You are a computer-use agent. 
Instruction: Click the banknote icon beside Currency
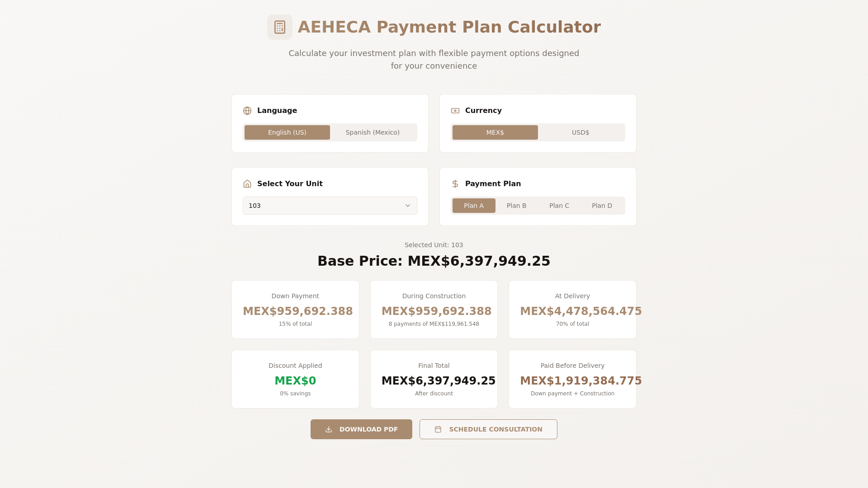(x=455, y=111)
